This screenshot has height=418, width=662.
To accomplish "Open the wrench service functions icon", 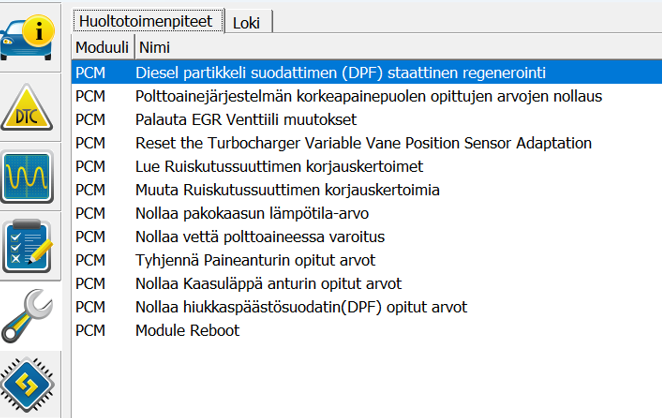I will [x=30, y=314].
